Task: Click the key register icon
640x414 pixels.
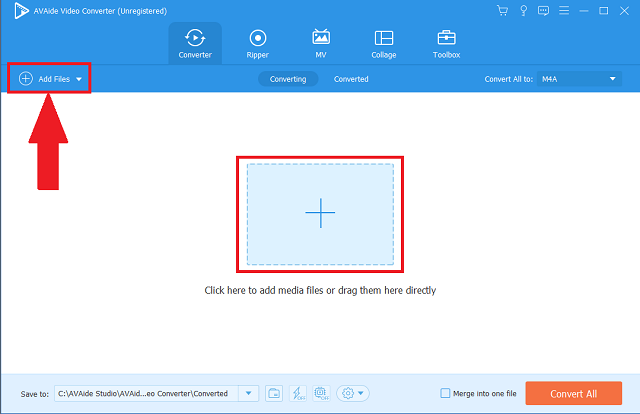Action: (523, 11)
